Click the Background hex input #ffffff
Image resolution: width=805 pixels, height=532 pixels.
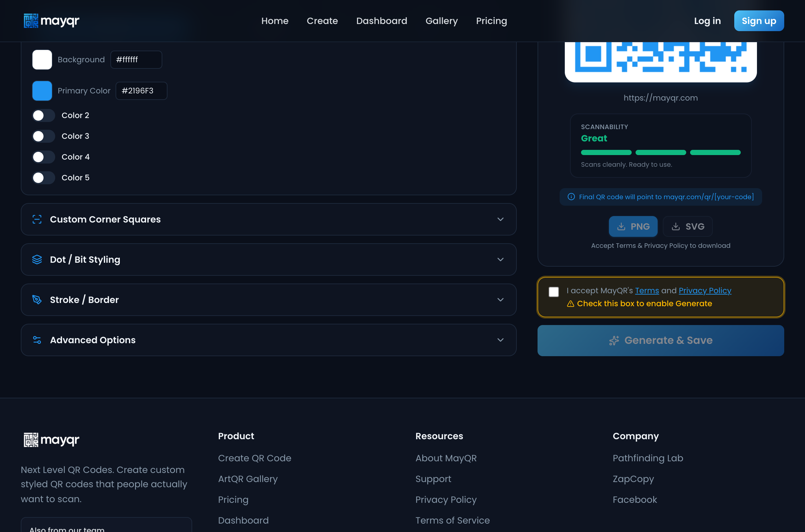pos(136,60)
